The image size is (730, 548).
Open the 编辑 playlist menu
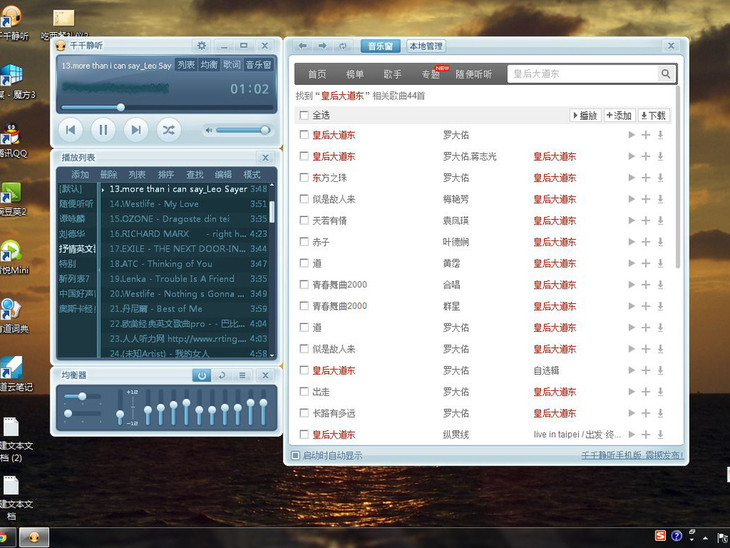tap(223, 175)
